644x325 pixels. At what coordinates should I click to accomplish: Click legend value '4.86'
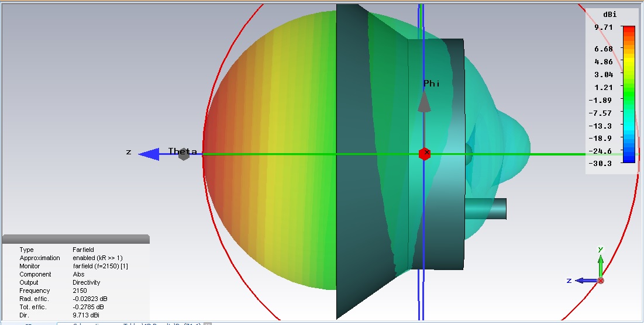coord(603,61)
